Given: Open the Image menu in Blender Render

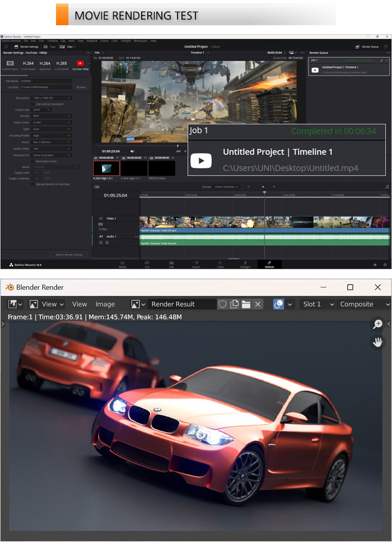Looking at the screenshot, I should tap(105, 304).
